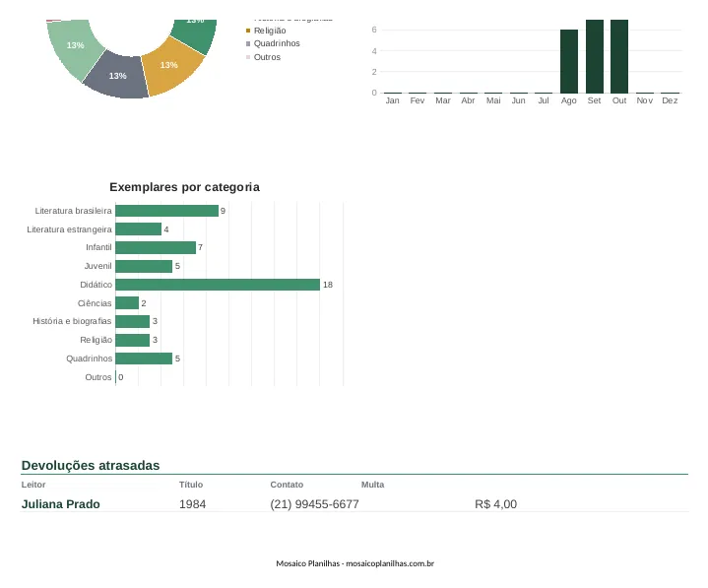This screenshot has height=588, width=708.
Task: Click the Infantil bar
Action: [156, 247]
